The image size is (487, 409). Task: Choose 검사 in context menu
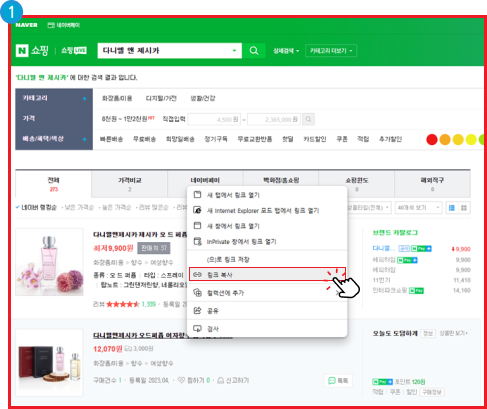click(268, 329)
